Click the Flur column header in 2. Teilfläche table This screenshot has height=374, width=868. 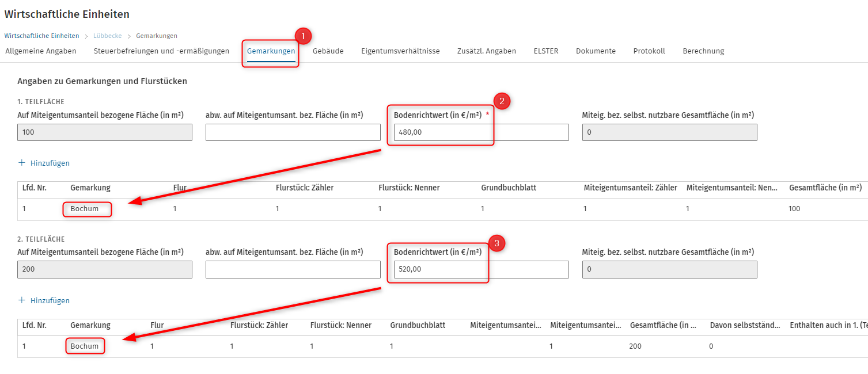pos(157,326)
